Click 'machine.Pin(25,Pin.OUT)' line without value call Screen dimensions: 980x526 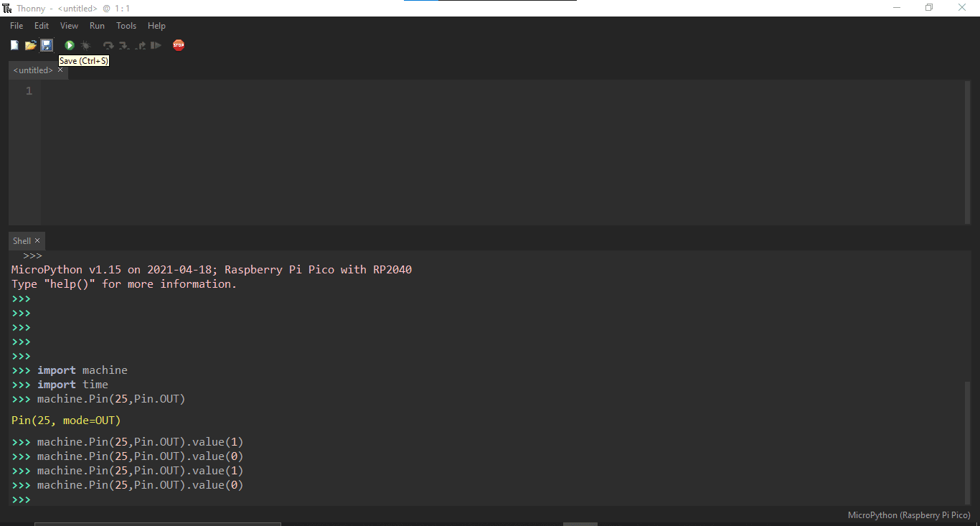(x=111, y=399)
